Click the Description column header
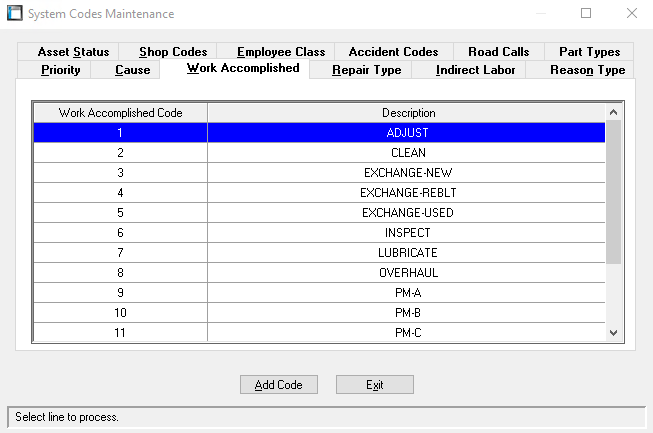 point(408,113)
